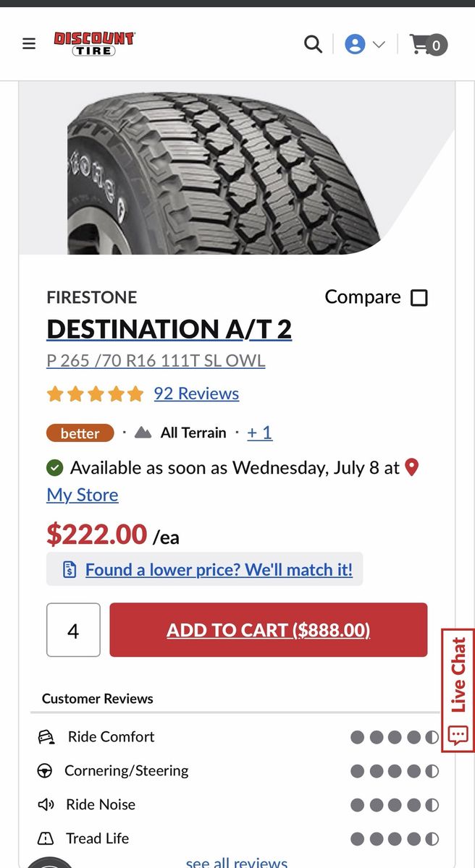Screen dimensions: 475x868
Task: Open the 92 Reviews link
Action: coord(196,393)
